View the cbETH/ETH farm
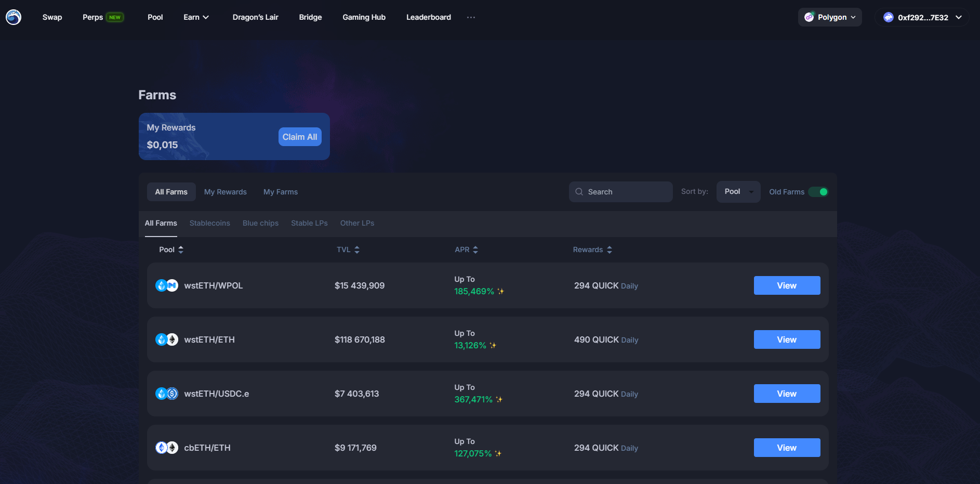The height and width of the screenshot is (484, 980). pyautogui.click(x=787, y=448)
